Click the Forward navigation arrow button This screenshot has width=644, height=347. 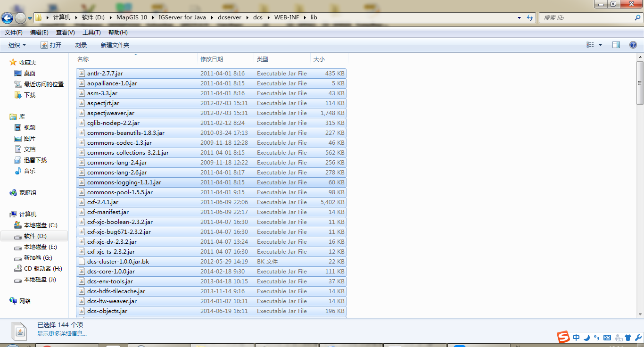coord(21,18)
